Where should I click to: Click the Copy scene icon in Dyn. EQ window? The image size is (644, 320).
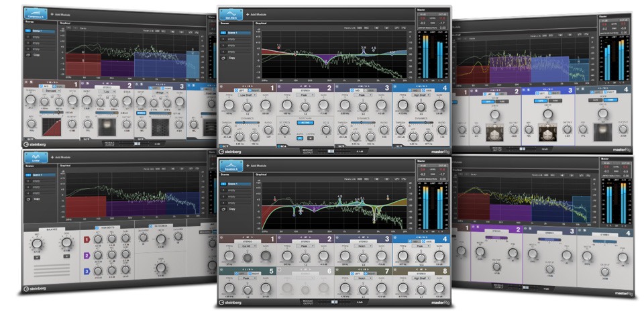[x=223, y=58]
